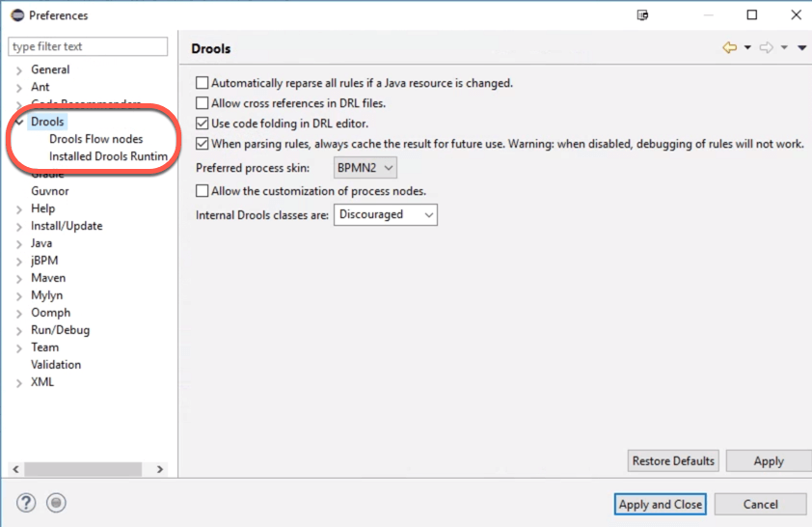
Task: Open the Preferred process skin dropdown
Action: [x=365, y=168]
